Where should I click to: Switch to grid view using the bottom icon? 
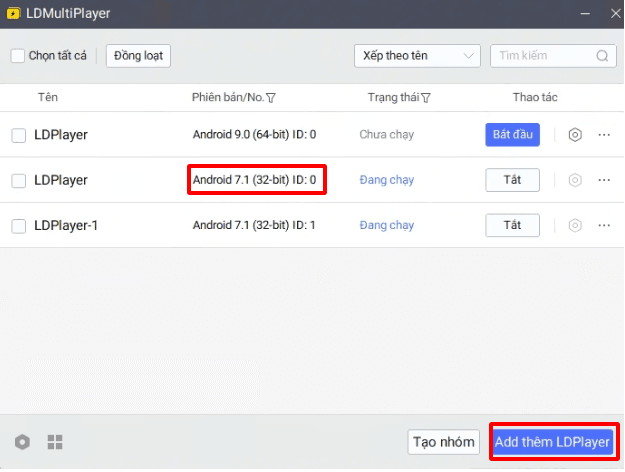pos(55,442)
